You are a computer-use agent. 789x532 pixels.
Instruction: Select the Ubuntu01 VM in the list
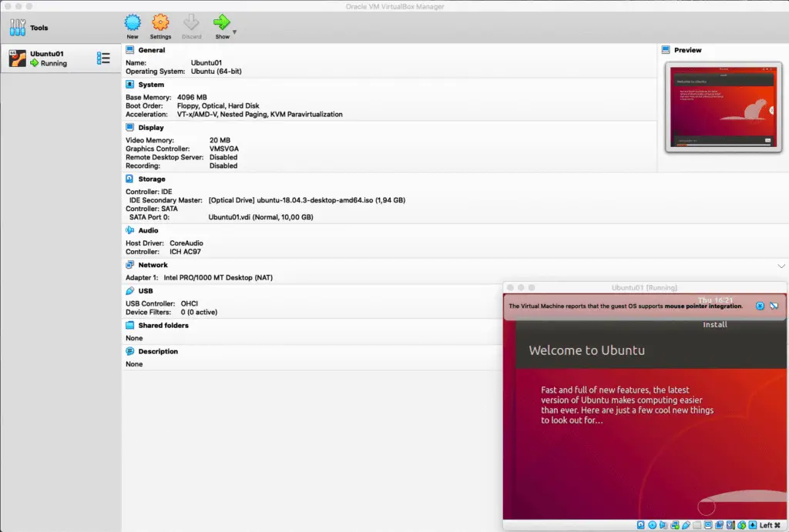click(x=60, y=59)
